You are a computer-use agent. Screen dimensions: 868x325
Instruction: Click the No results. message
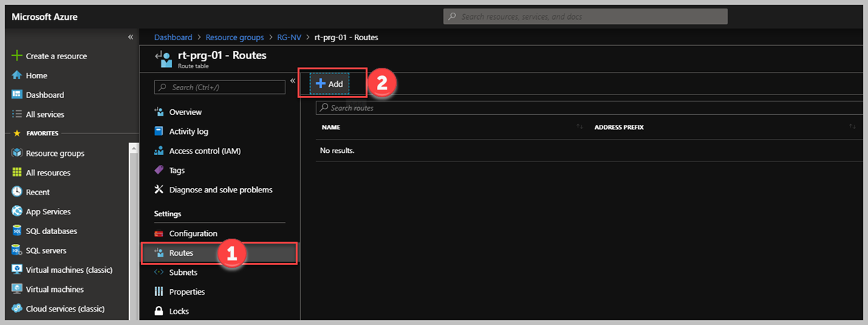(x=337, y=151)
